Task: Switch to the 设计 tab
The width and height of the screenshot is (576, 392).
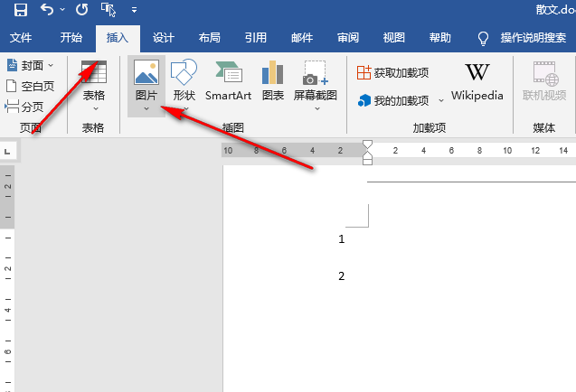Action: tap(163, 37)
